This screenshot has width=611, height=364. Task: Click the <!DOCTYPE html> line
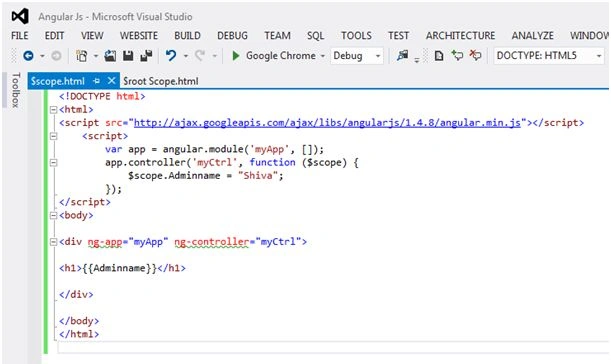tap(102, 96)
